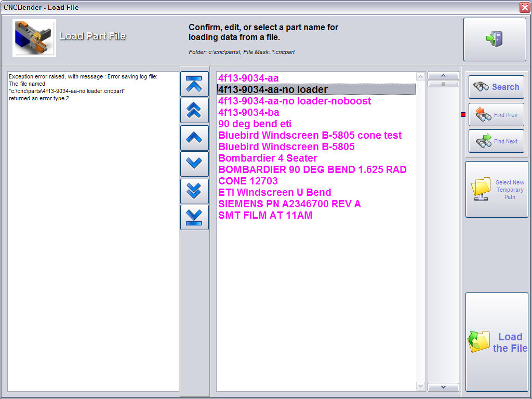Click the Search binoculars button
Viewport: 532px width, 399px height.
[496, 87]
